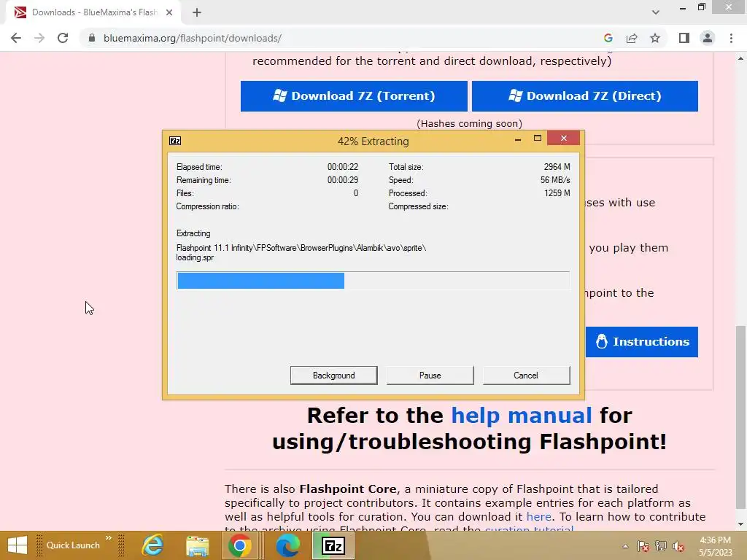Open File Explorer from taskbar
The image size is (747, 560).
197,545
